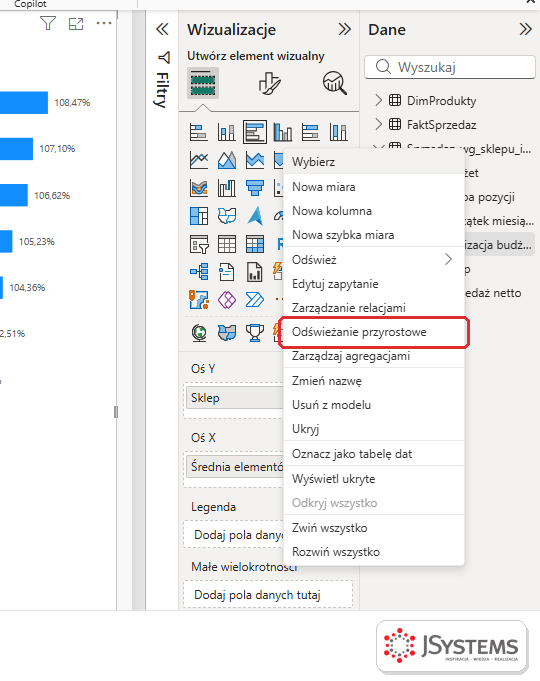540x681 pixels.
Task: Click the DimProdukty table name
Action: (441, 101)
